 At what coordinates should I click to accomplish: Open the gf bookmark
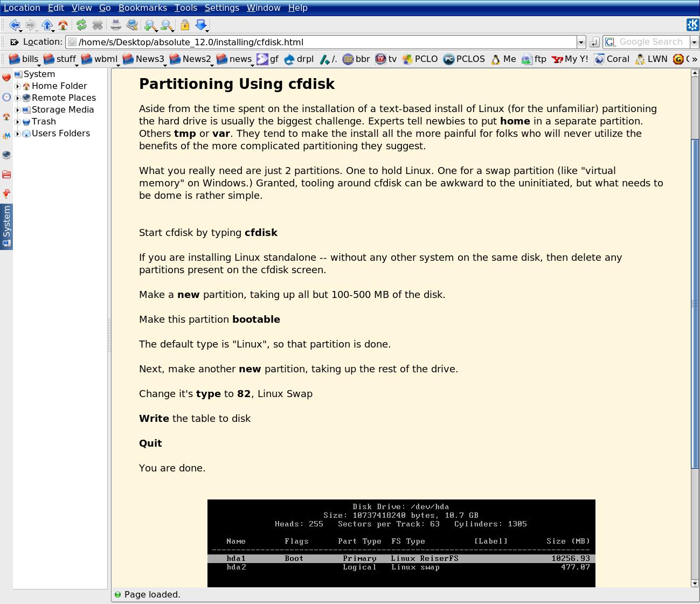(268, 59)
